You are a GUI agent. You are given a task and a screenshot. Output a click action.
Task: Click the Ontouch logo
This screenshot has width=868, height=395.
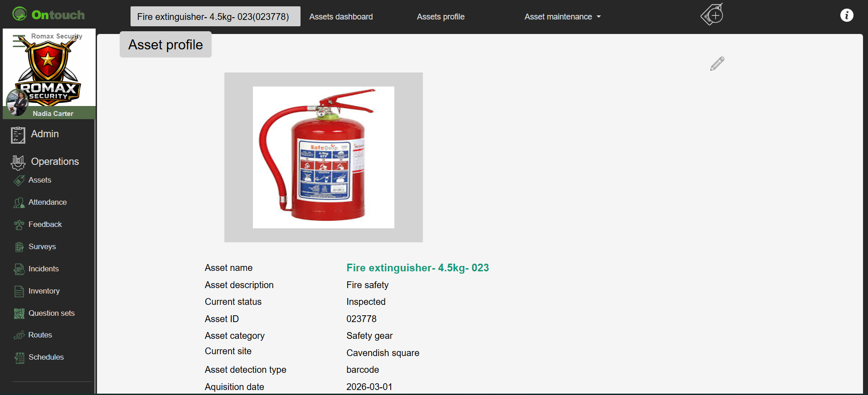click(48, 14)
